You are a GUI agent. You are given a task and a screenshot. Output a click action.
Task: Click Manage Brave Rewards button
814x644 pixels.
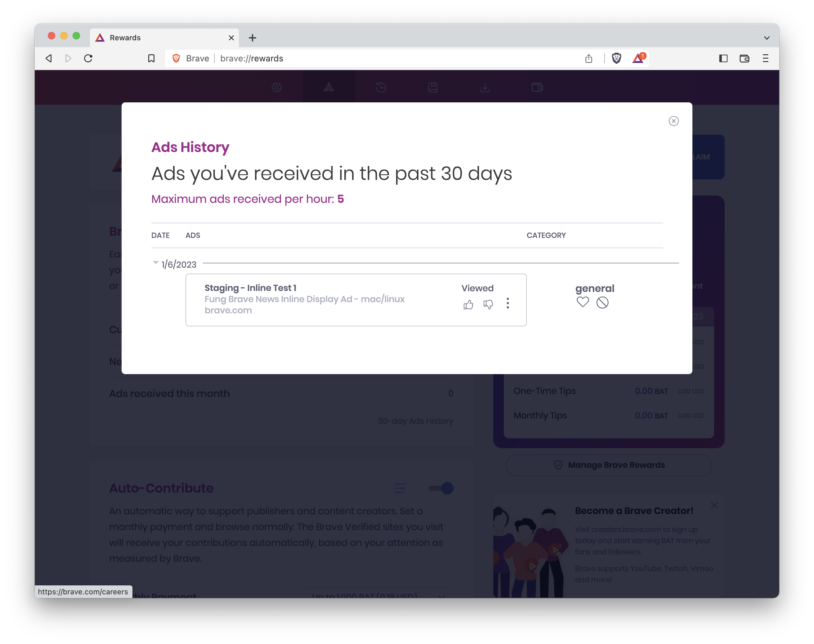pos(609,465)
